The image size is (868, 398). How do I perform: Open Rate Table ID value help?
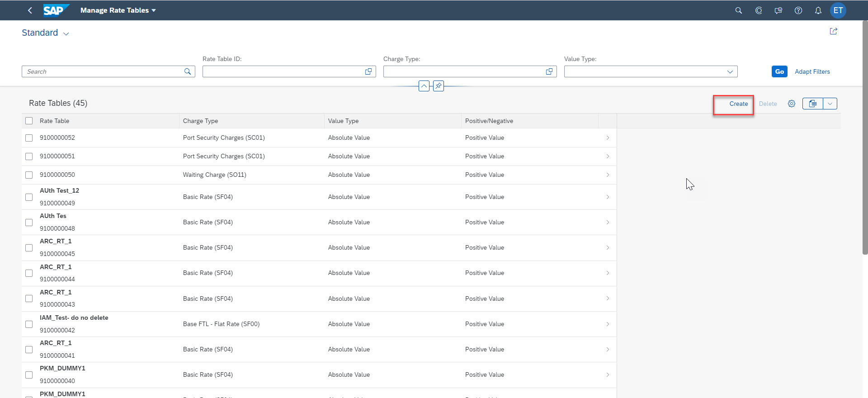pos(368,71)
